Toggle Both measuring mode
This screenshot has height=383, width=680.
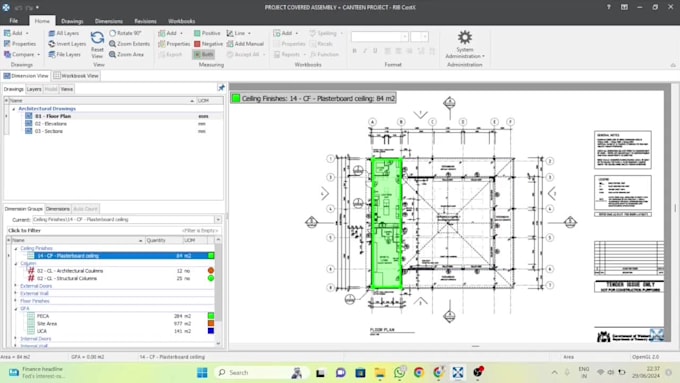pyautogui.click(x=203, y=55)
